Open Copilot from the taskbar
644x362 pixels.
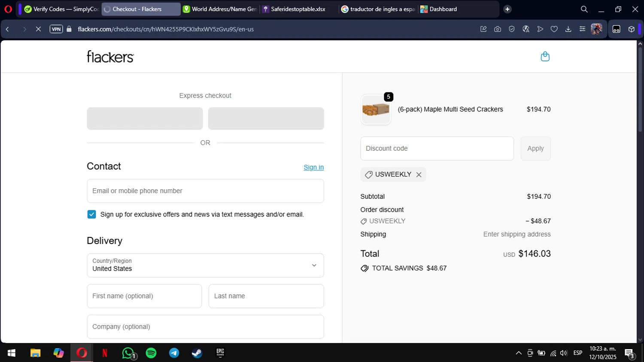58,353
